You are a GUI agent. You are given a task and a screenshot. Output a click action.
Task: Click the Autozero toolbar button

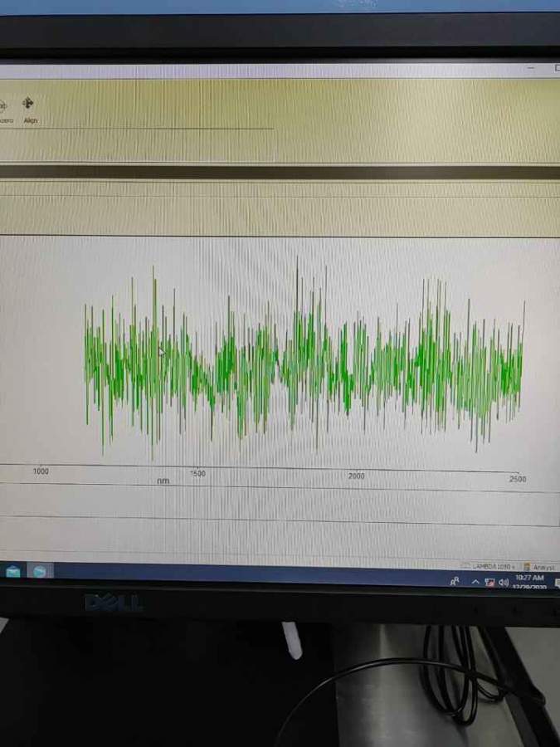click(4, 111)
